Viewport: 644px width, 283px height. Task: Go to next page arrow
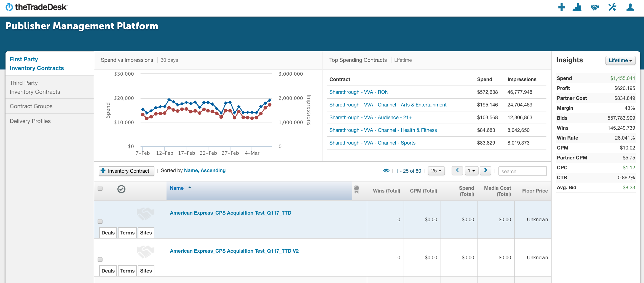[485, 170]
